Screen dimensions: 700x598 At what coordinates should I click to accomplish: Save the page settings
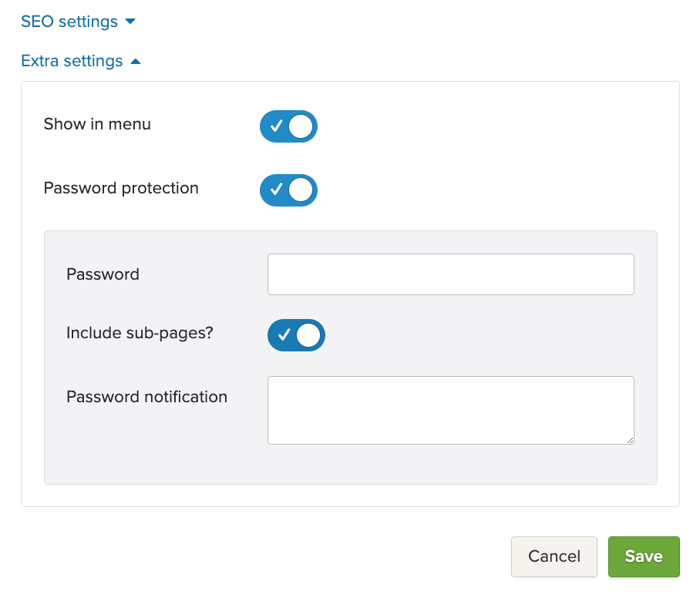pos(644,556)
